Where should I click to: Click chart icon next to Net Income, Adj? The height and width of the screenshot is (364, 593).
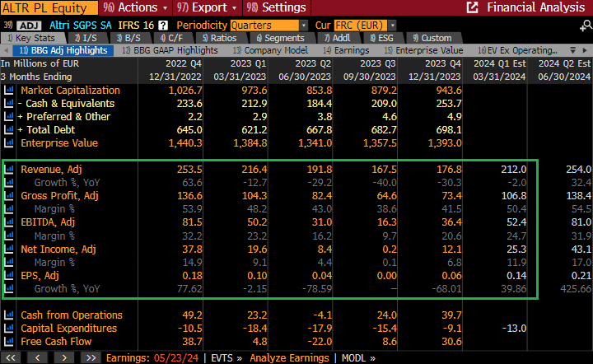[x=10, y=249]
